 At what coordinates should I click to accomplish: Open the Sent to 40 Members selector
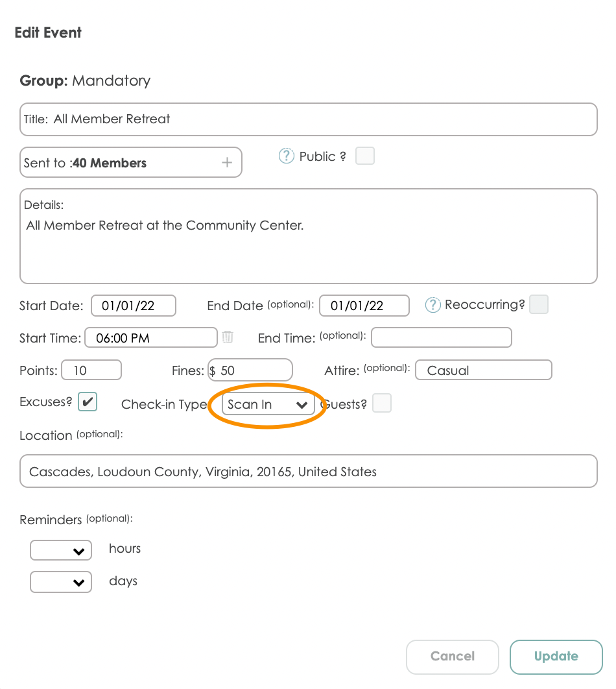click(x=131, y=163)
